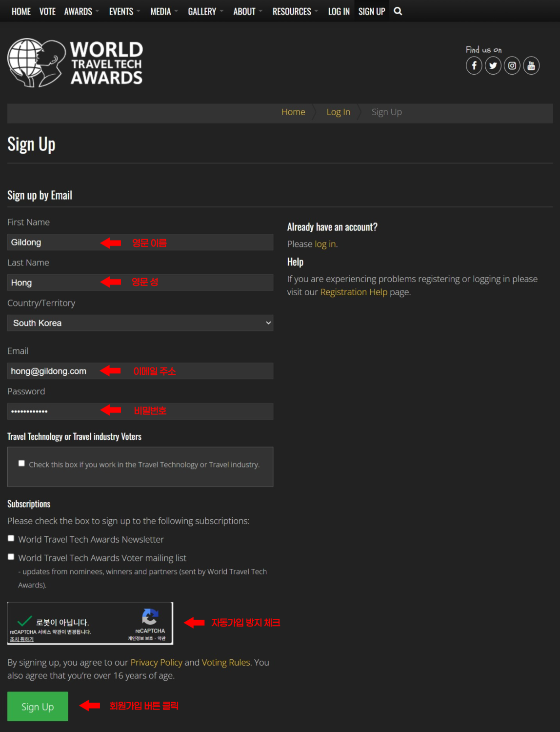Check the Travel industry voter checkbox
The width and height of the screenshot is (560, 732).
click(21, 464)
